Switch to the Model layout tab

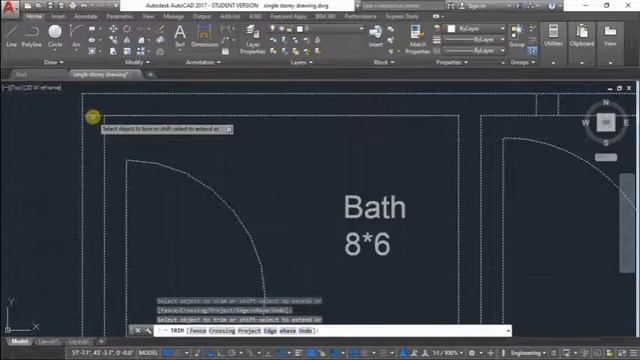19,341
